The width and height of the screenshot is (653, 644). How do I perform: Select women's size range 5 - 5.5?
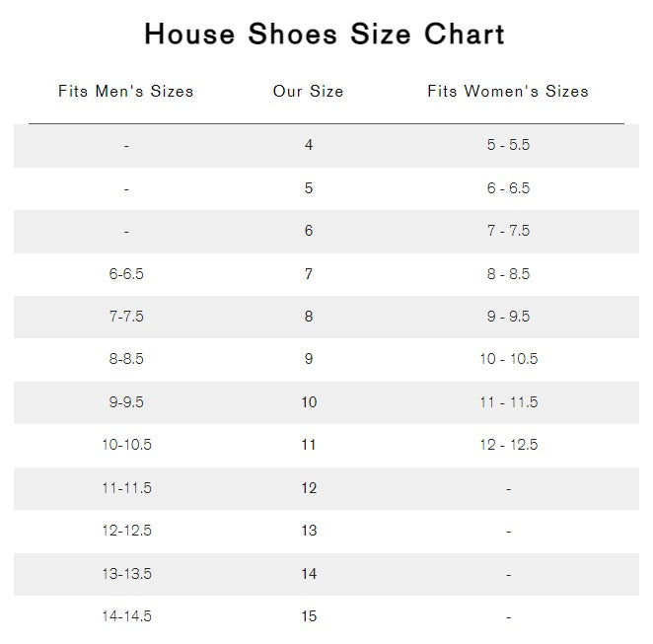pos(508,145)
